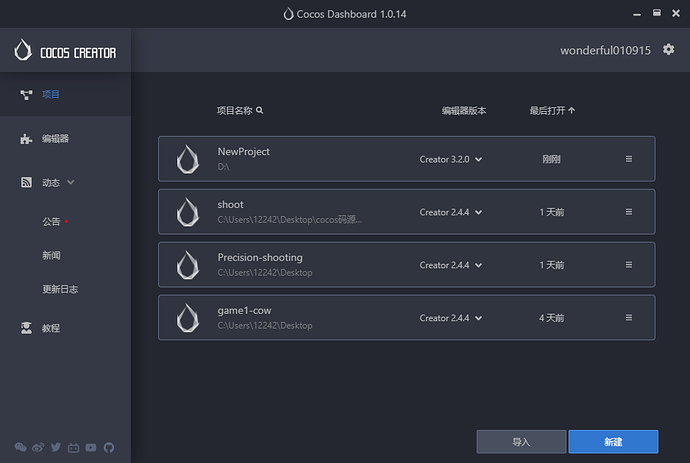Open editor version dropdown for Precision-shooting
This screenshot has width=690, height=463.
[x=451, y=265]
